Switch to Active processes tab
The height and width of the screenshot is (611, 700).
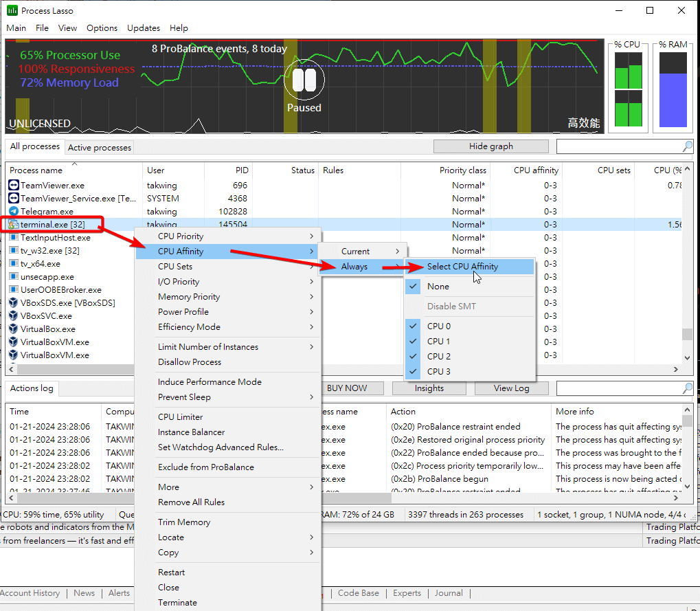point(100,147)
